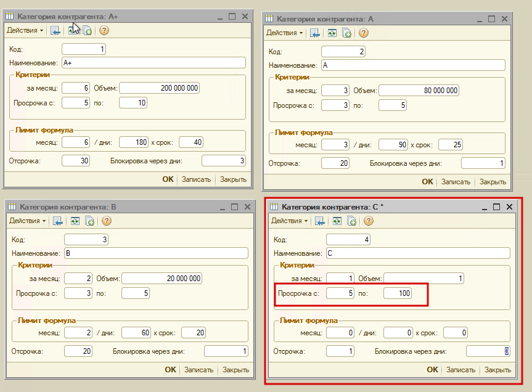This screenshot has height=392, width=532.
Task: Focus Блокировка через дни field in A+ window
Action: pyautogui.click(x=224, y=161)
